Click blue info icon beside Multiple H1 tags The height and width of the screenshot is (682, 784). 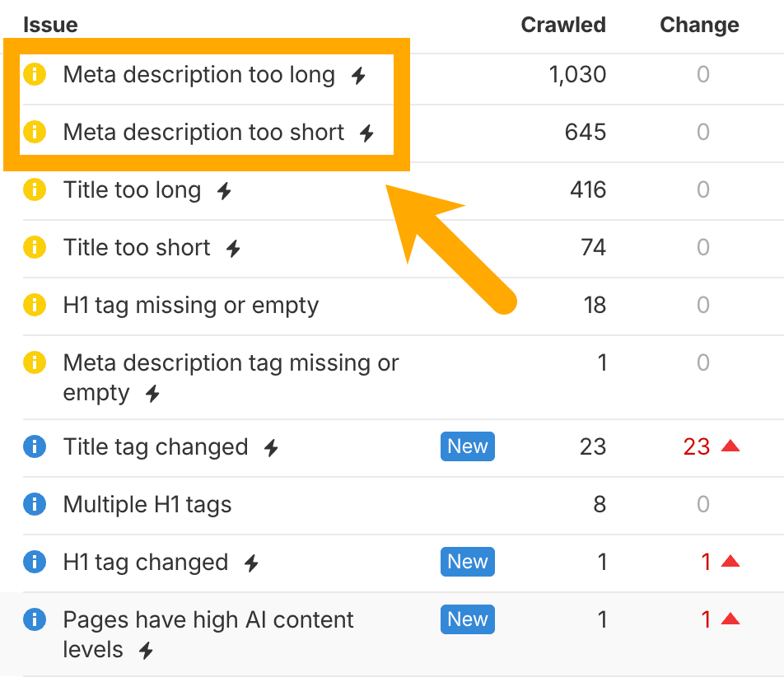point(34,504)
